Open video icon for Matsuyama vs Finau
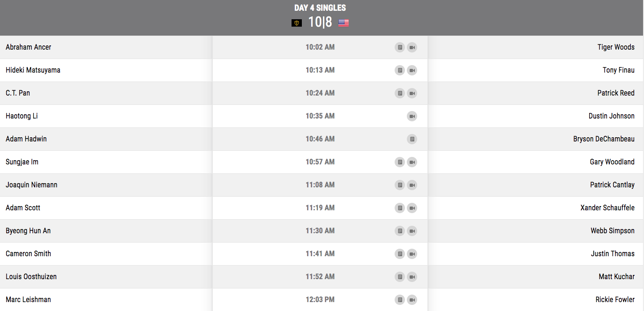Screen dimensions: 644x311 (412, 70)
